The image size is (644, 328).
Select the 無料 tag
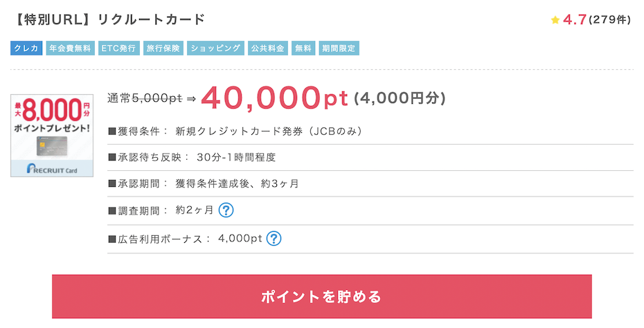tap(303, 48)
